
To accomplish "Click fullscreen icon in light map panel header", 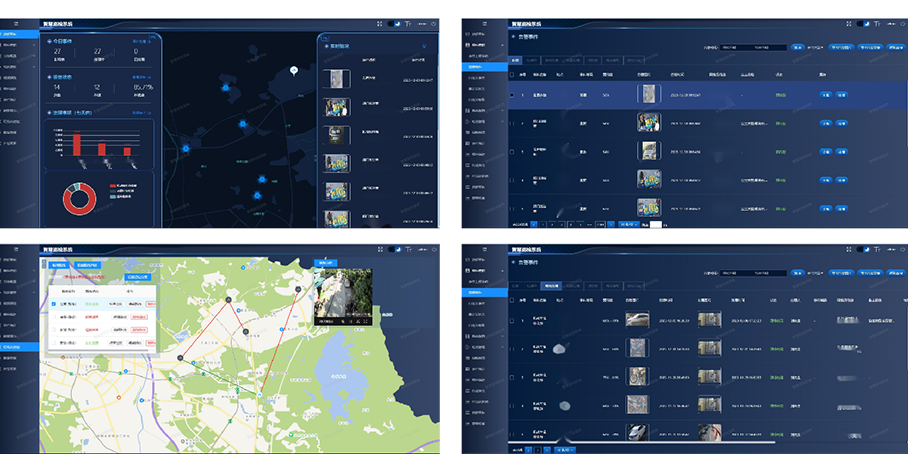I will coord(379,248).
